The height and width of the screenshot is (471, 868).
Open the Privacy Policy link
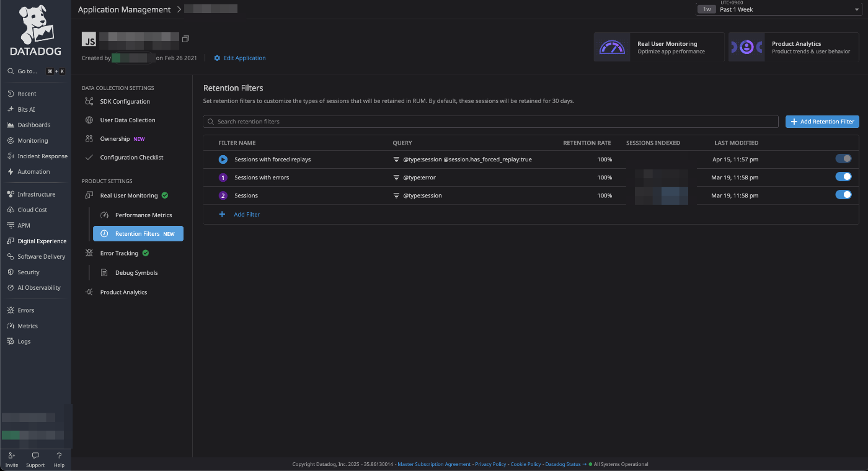(490, 464)
